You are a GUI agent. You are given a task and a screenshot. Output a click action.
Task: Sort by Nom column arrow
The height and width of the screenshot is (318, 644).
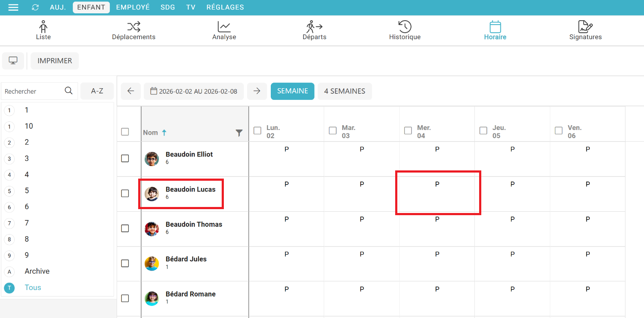(164, 133)
